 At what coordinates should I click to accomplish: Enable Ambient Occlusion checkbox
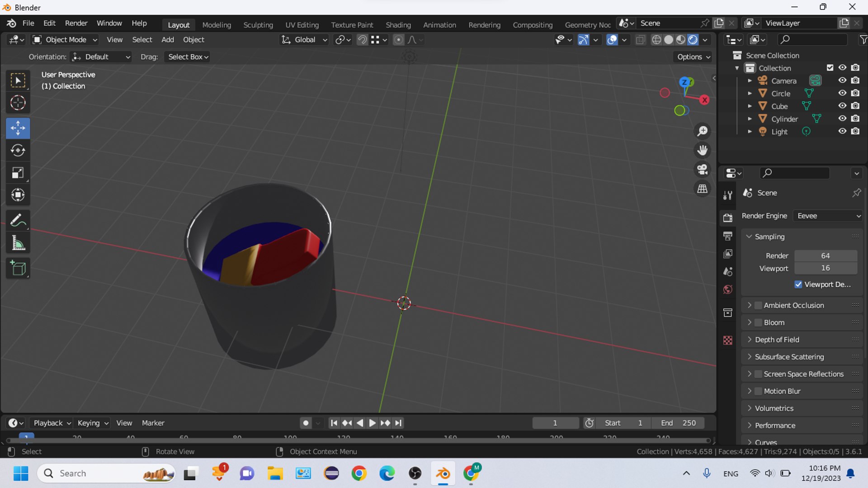pos(759,305)
